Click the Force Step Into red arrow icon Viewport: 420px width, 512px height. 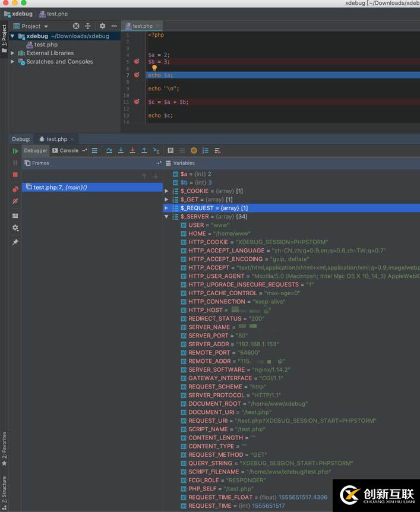[x=132, y=151]
